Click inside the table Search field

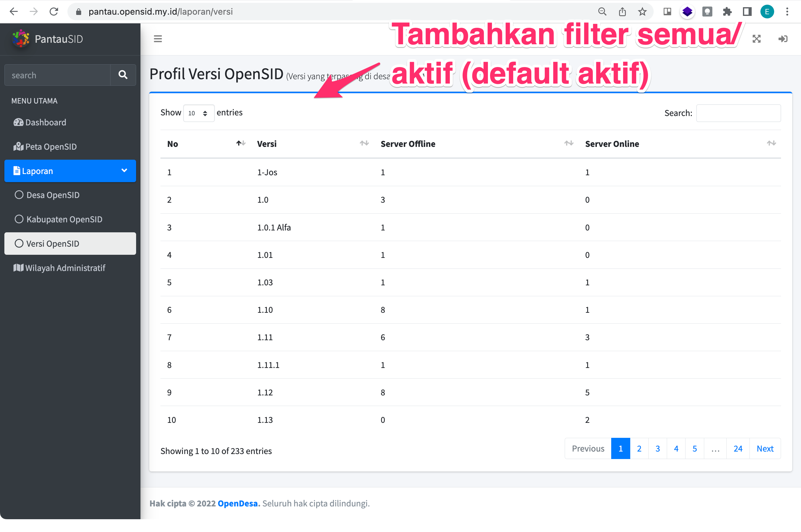pos(739,113)
